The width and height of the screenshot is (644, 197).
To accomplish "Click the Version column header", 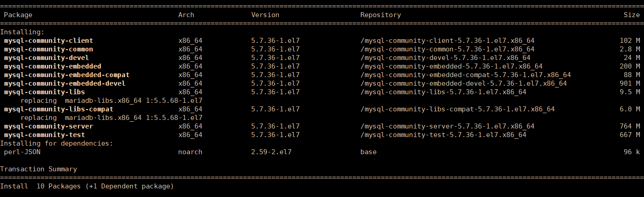I will [x=265, y=15].
